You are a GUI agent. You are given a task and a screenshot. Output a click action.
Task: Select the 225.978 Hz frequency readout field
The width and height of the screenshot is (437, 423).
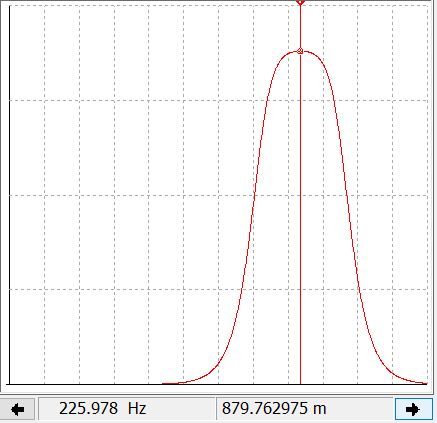point(126,409)
